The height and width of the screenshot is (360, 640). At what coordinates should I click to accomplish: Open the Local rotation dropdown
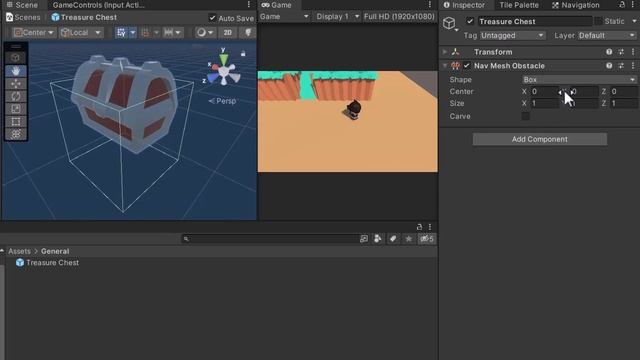click(x=80, y=33)
